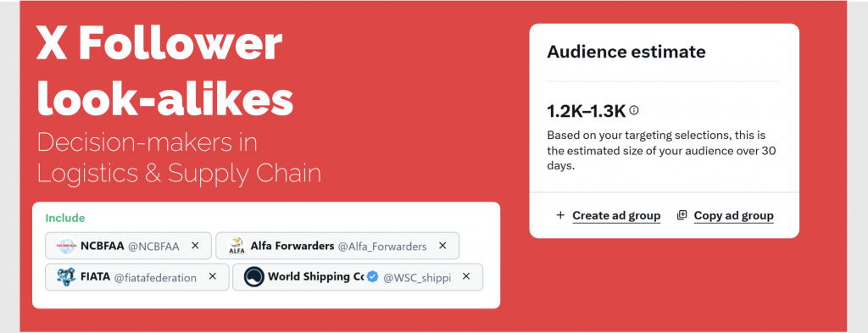
Task: Create ad group link
Action: [x=616, y=216]
